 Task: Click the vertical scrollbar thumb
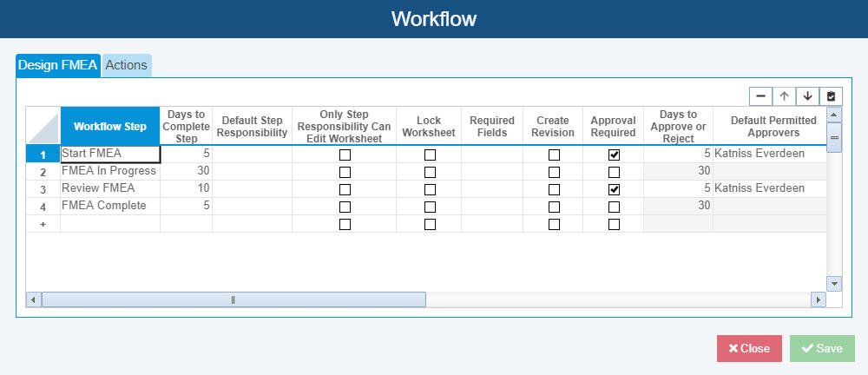point(834,137)
